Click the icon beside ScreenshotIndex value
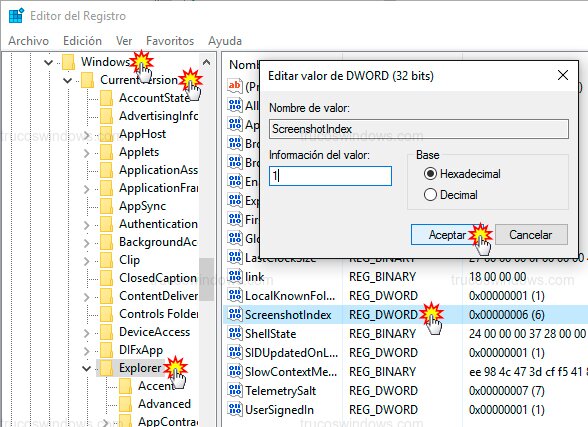588x427 pixels. tap(235, 315)
